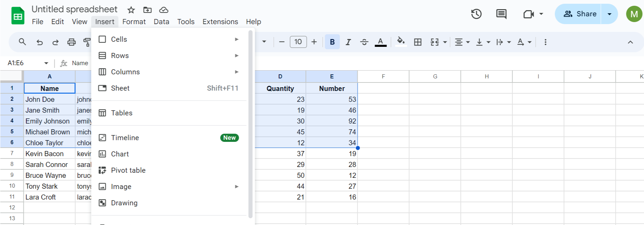644x225 pixels.
Task: Click the borders grid icon
Action: pyautogui.click(x=418, y=42)
